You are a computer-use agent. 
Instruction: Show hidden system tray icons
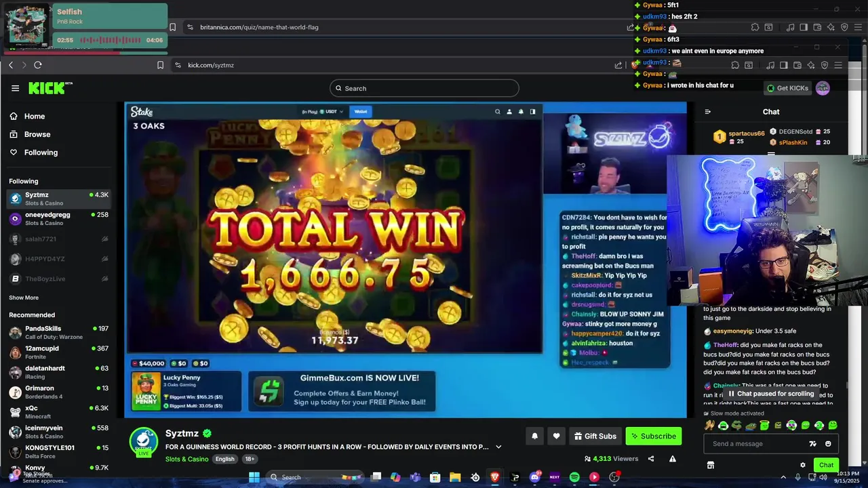(784, 477)
